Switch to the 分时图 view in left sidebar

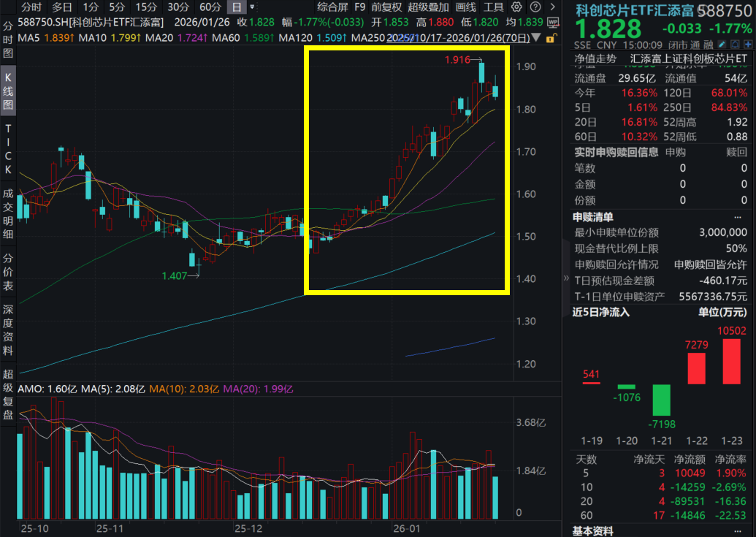7,37
